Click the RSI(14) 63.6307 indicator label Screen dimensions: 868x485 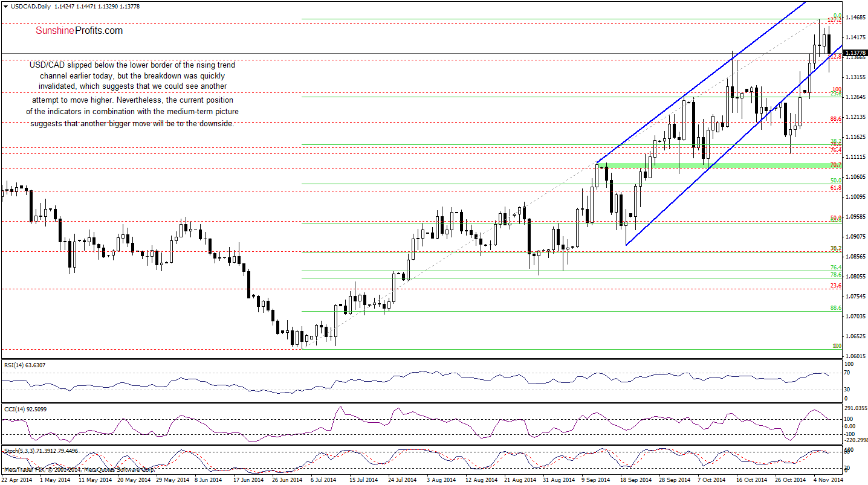pyautogui.click(x=25, y=365)
